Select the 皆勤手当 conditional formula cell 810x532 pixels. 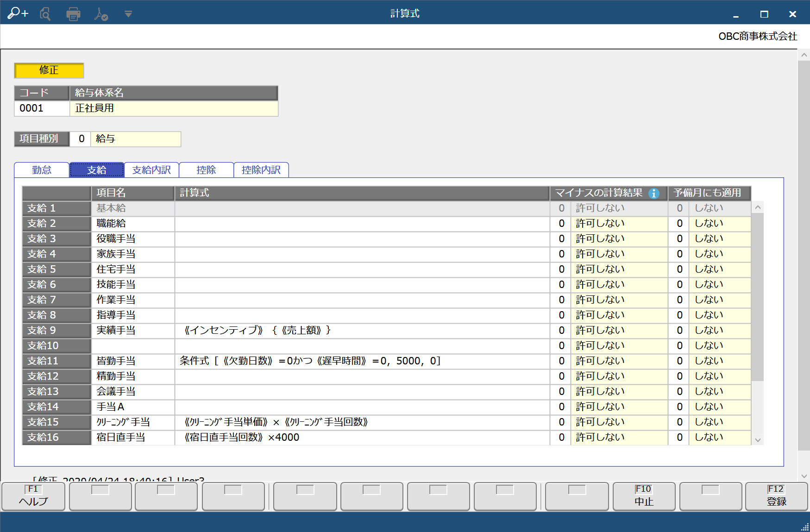coord(361,361)
